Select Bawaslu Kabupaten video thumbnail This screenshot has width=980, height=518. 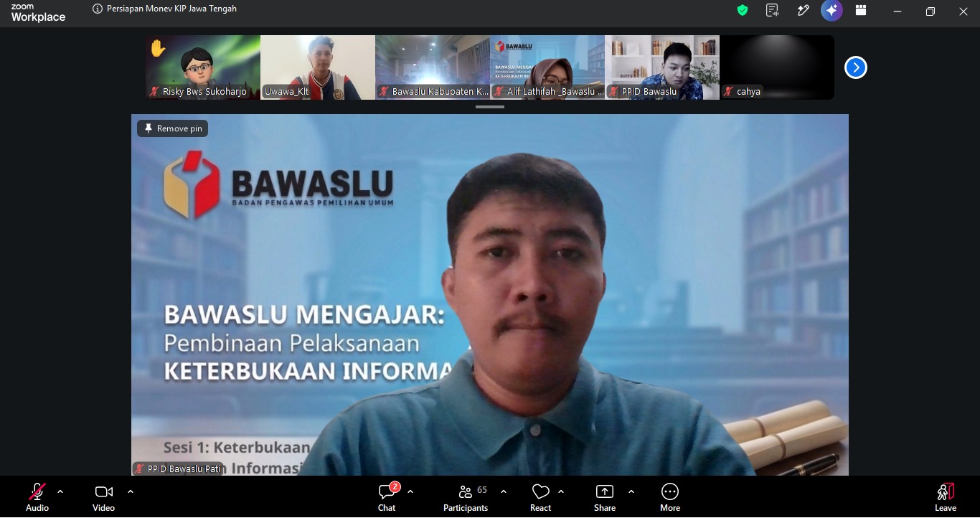(433, 67)
